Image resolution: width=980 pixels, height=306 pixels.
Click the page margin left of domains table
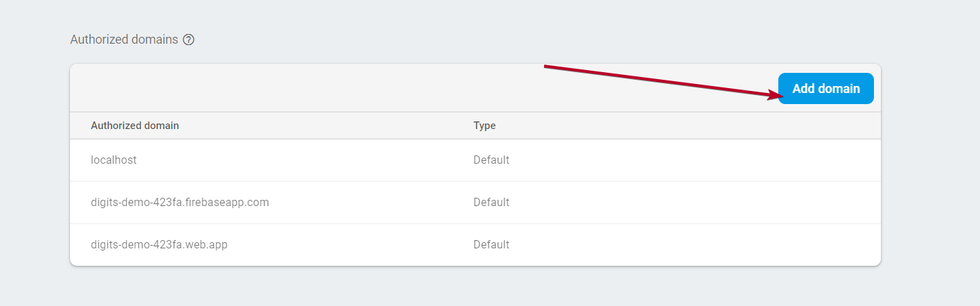(35, 167)
